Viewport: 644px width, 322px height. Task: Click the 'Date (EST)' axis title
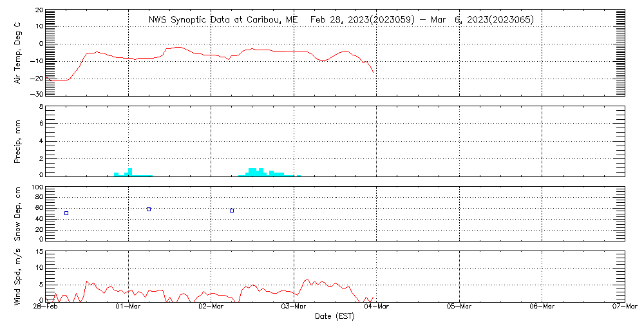pos(335,316)
